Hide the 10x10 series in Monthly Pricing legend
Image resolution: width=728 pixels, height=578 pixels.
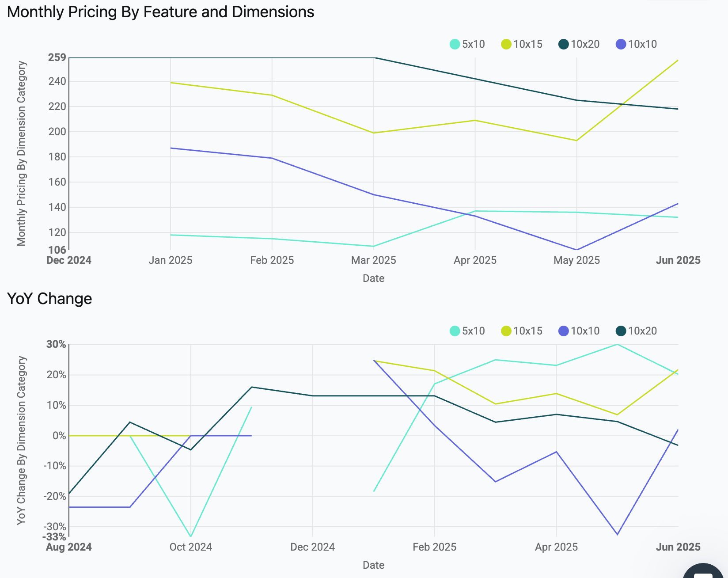(x=621, y=44)
